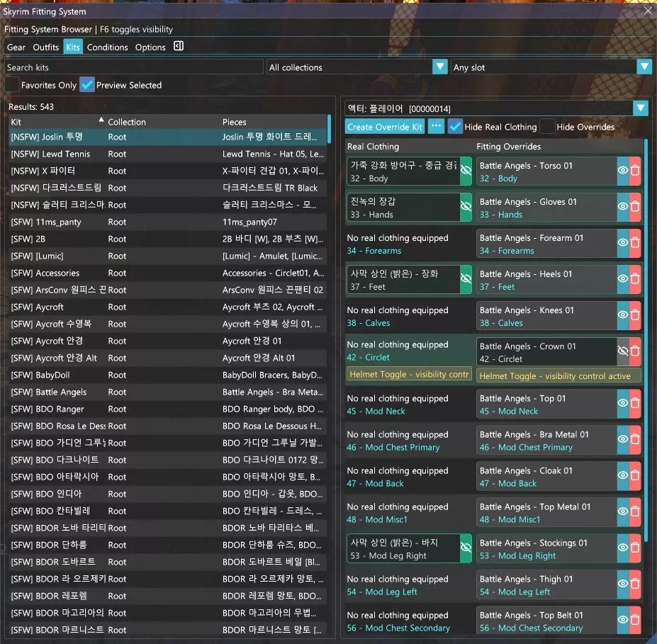Switch to the Gear tab
The width and height of the screenshot is (657, 644).
tap(16, 47)
